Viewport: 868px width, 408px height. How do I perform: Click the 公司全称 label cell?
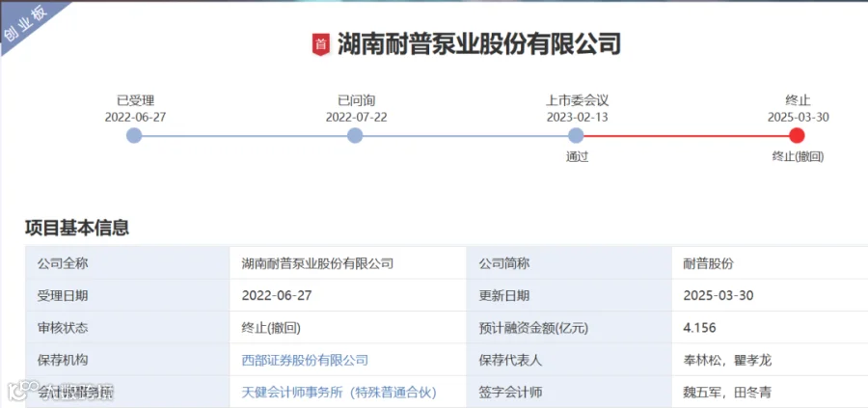pyautogui.click(x=127, y=263)
